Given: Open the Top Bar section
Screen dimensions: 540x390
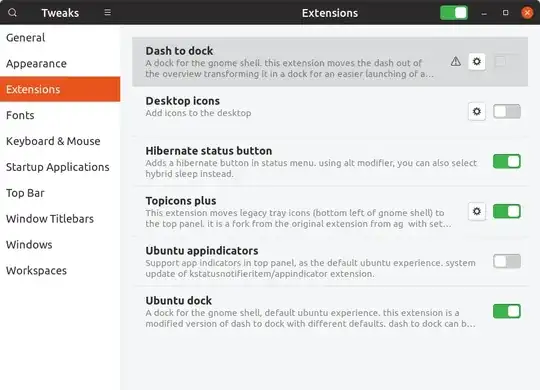Looking at the screenshot, I should click(60, 193).
